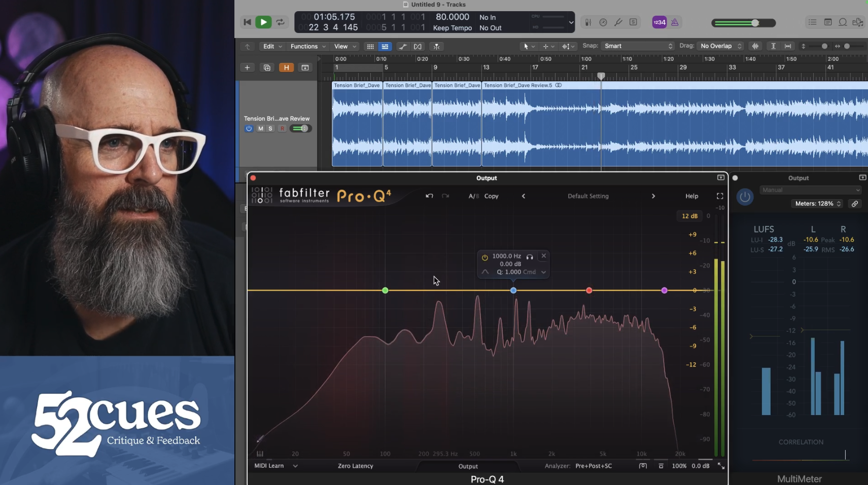Image resolution: width=868 pixels, height=485 pixels.
Task: Open the 12 dB display range selector
Action: click(689, 216)
